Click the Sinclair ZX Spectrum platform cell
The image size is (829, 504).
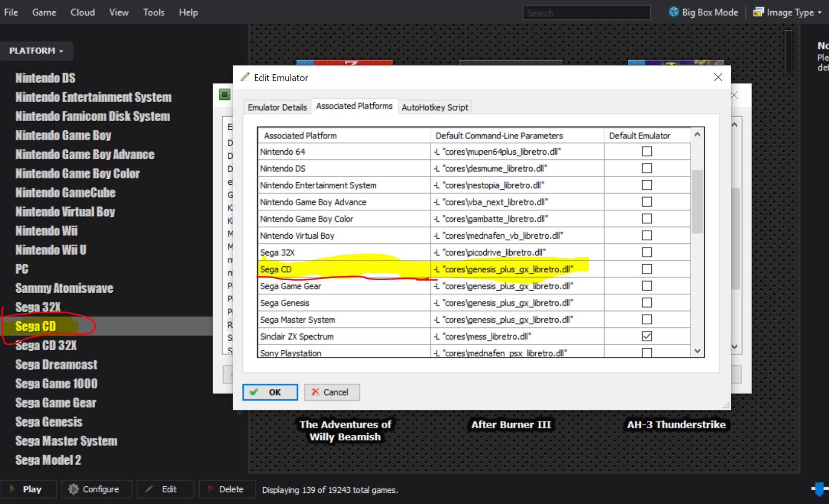344,336
